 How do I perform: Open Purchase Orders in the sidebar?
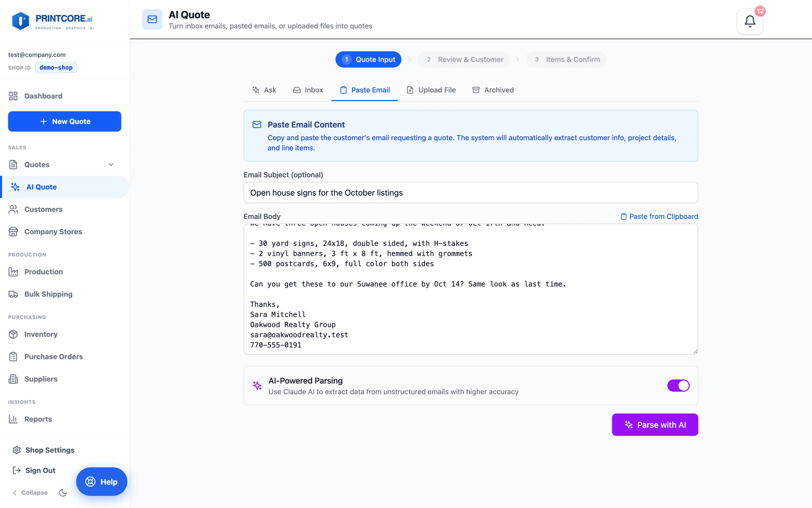[65, 357]
